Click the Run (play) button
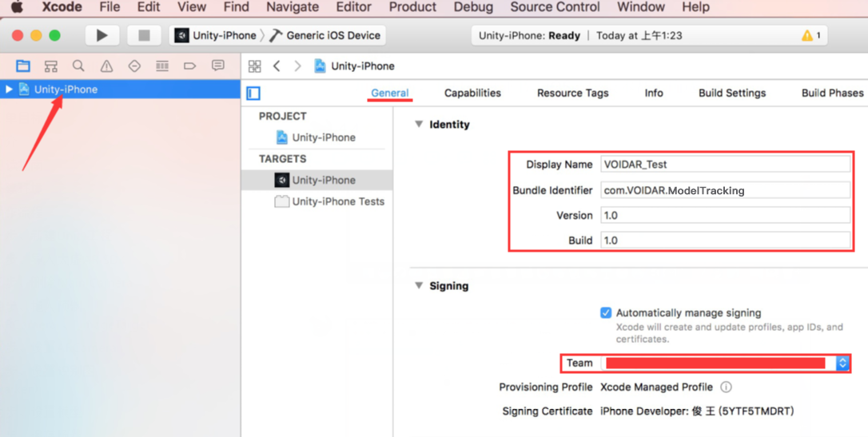Viewport: 868px width, 437px height. coord(102,35)
